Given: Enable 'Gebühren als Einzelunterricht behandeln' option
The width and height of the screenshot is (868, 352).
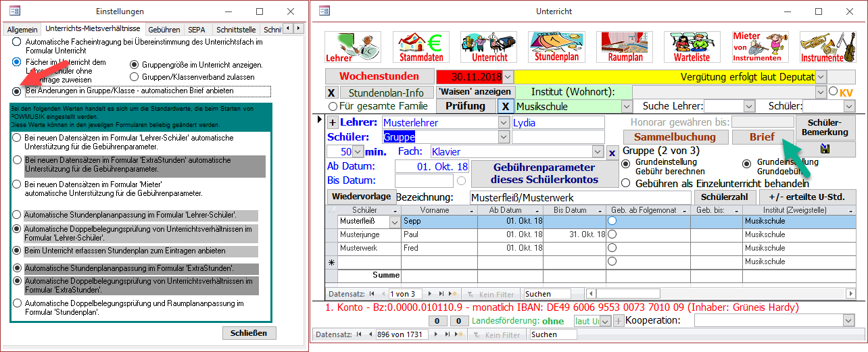Looking at the screenshot, I should point(626,183).
